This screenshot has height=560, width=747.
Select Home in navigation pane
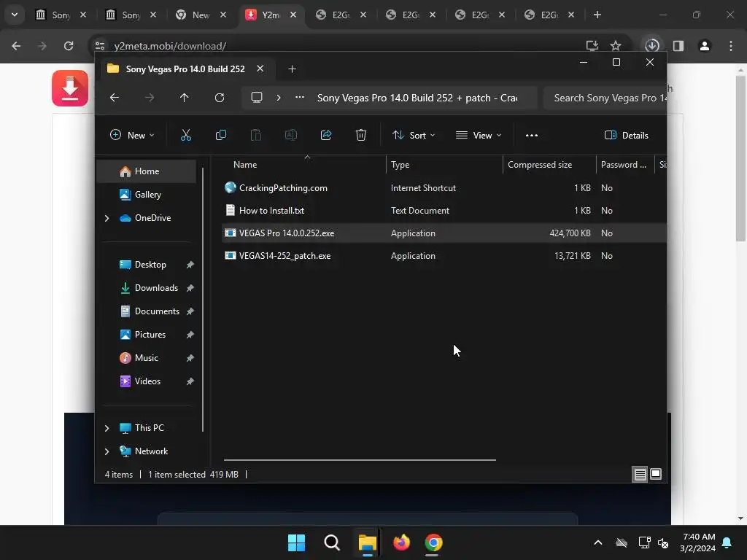(x=146, y=171)
